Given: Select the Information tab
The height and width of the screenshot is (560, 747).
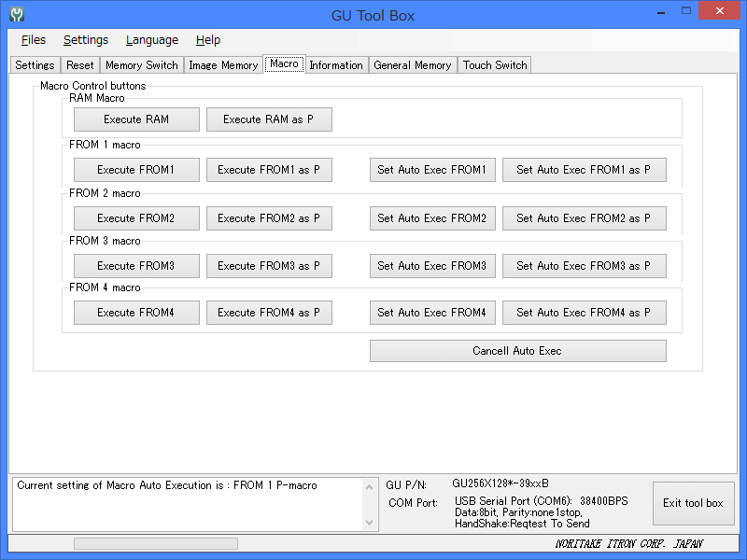Looking at the screenshot, I should click(336, 65).
